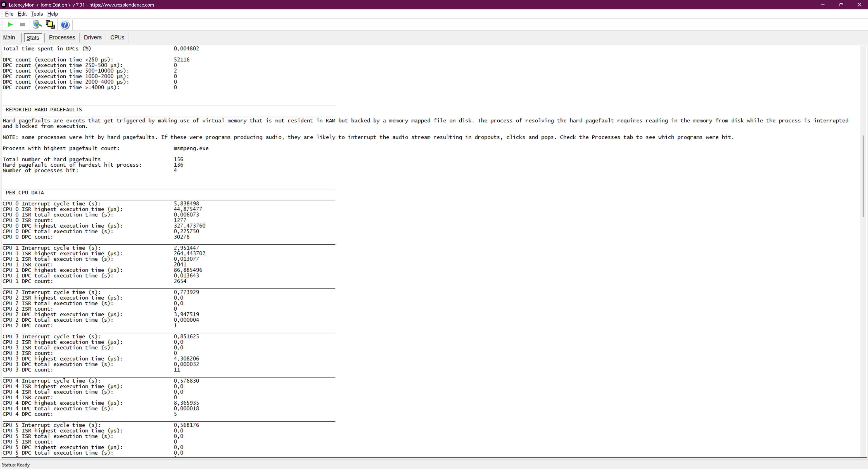Select the Stats tab
868x469 pixels.
coord(33,38)
